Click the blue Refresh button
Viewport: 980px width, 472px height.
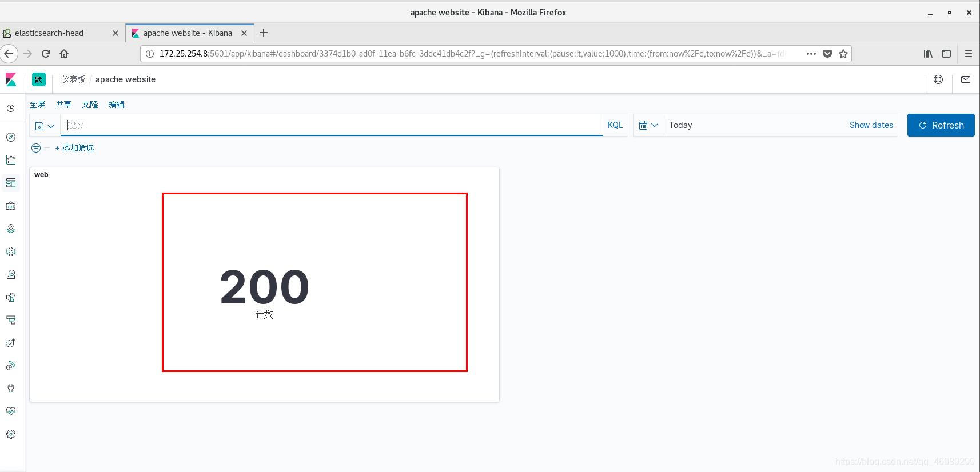[941, 125]
